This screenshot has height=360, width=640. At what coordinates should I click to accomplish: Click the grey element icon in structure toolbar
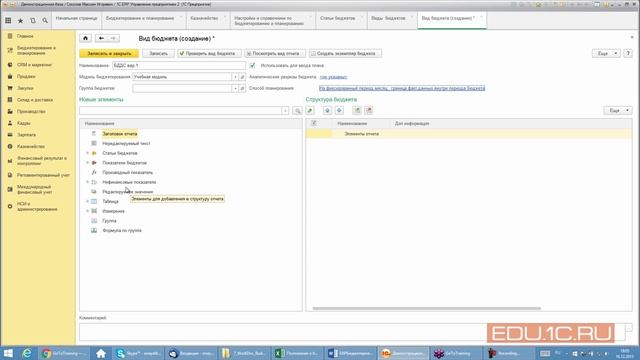[x=357, y=111]
